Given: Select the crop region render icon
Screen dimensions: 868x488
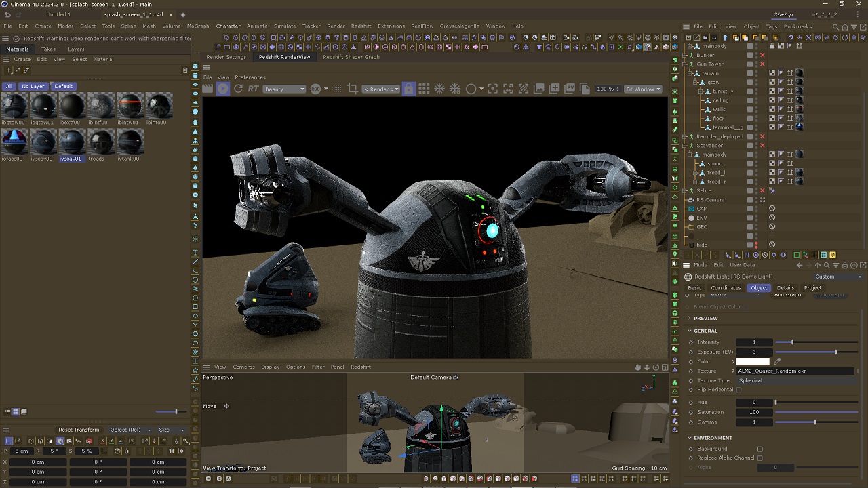Looking at the screenshot, I should click(353, 89).
